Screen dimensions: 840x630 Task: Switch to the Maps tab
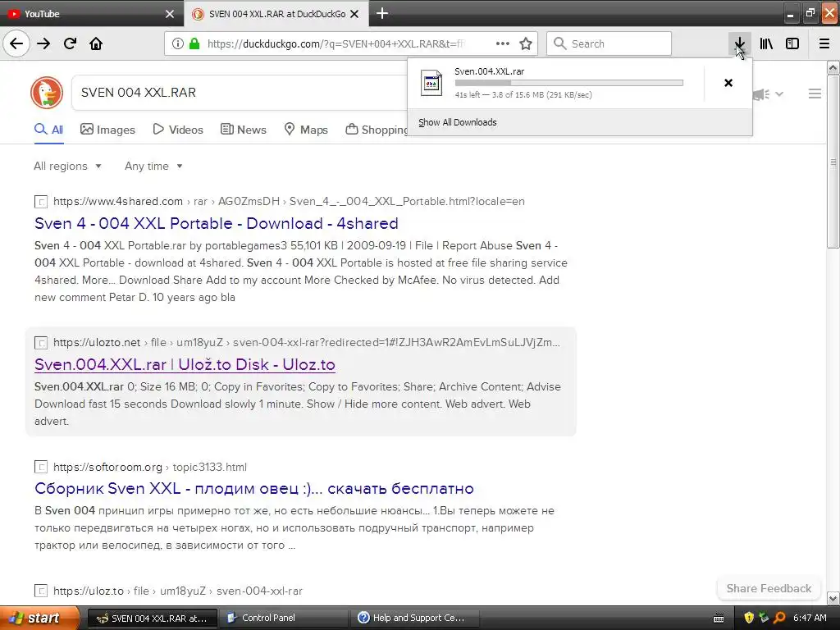(x=306, y=130)
